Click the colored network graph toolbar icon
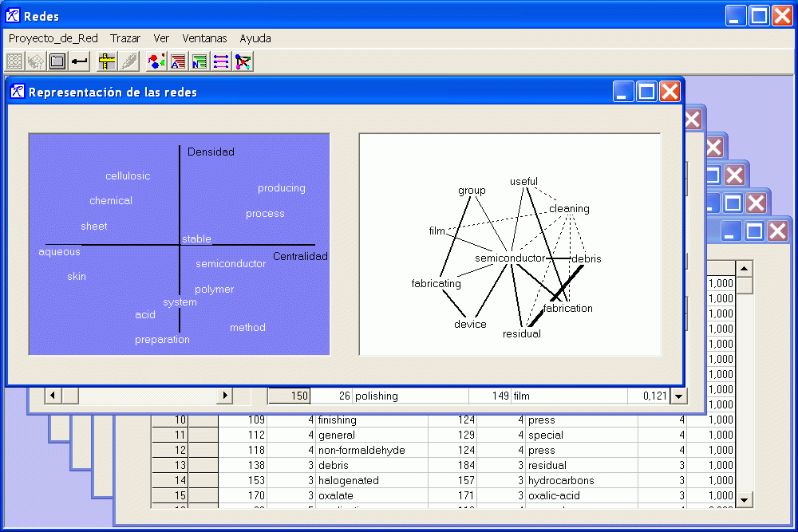The height and width of the screenshot is (532, 798). point(243,61)
